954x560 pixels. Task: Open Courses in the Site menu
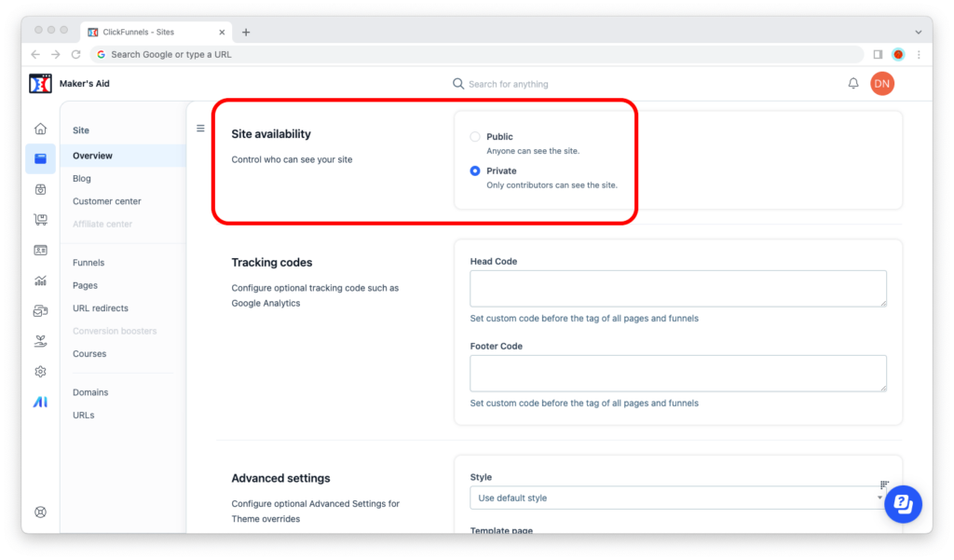pyautogui.click(x=89, y=354)
